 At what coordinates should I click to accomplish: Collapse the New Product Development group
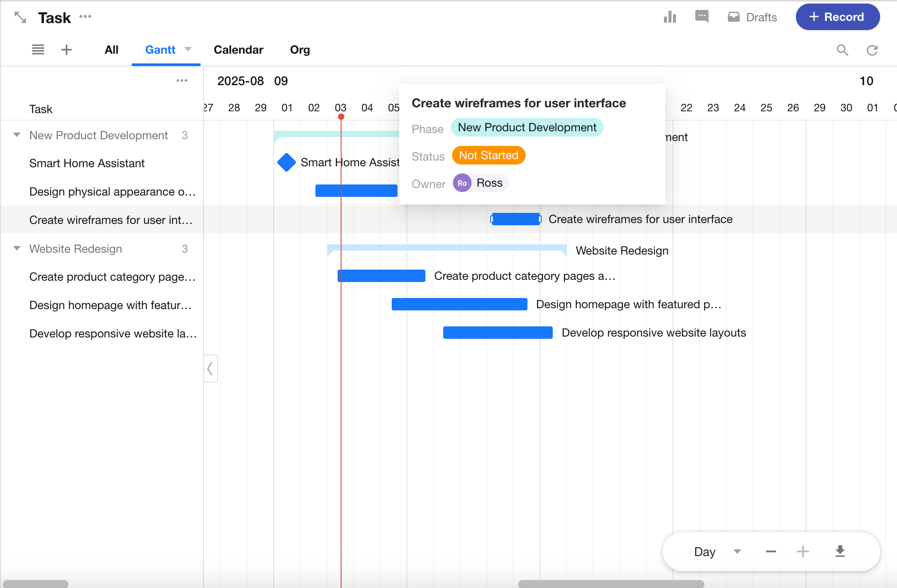pyautogui.click(x=17, y=135)
